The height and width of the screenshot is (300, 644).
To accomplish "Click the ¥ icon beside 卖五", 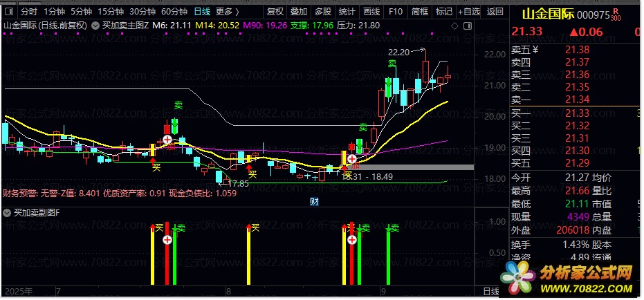I will pos(535,50).
